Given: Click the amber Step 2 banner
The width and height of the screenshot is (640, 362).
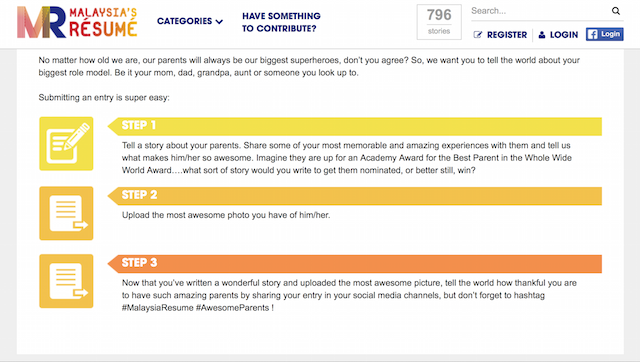Looking at the screenshot, I should (x=354, y=196).
